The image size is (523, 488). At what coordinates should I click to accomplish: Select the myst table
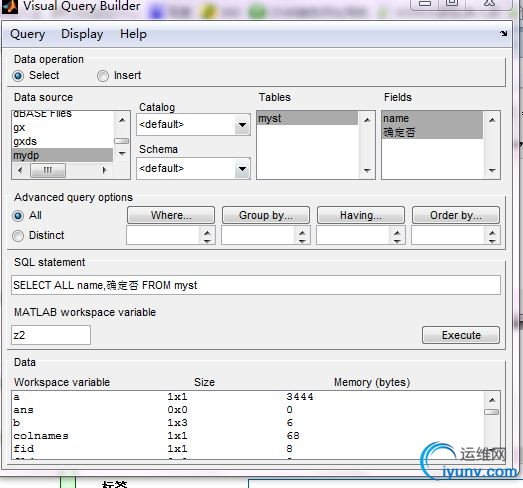(307, 118)
